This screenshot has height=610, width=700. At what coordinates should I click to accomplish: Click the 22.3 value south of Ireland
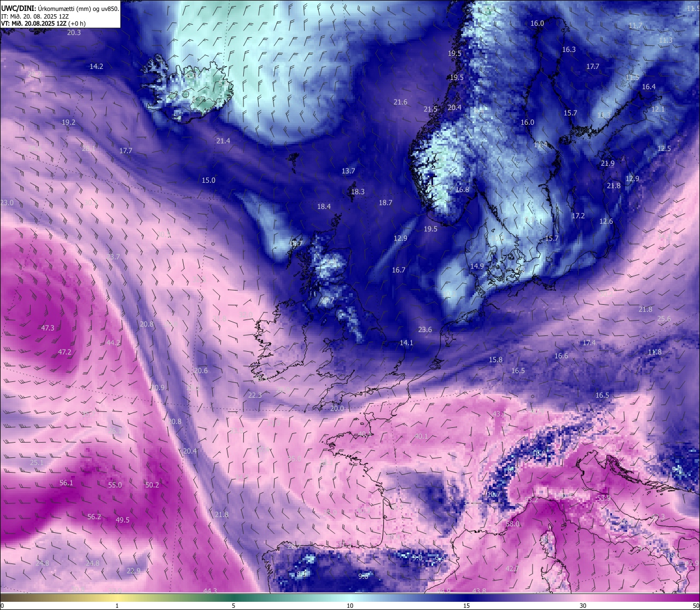pyautogui.click(x=255, y=396)
